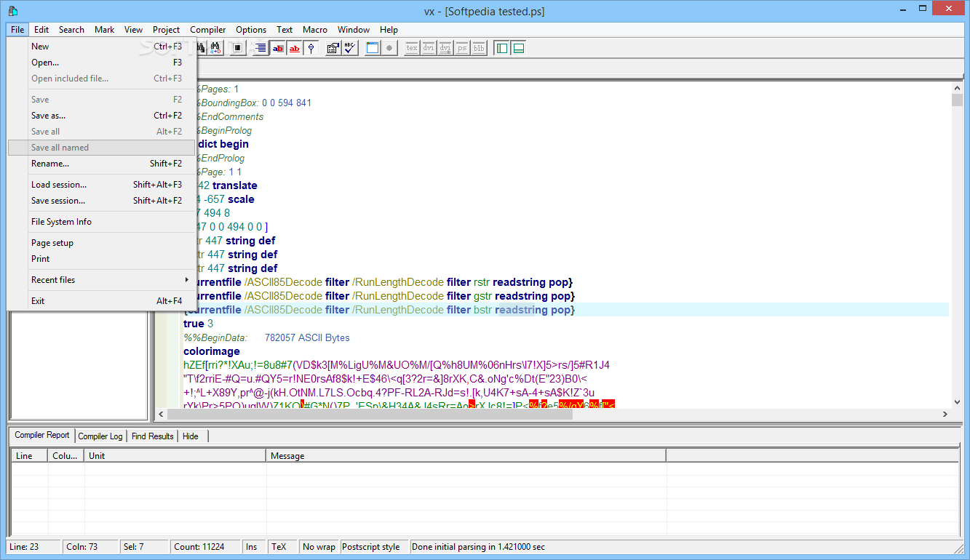Choose Open... in the File menu
Viewport: 970px width, 560px height.
(102, 63)
